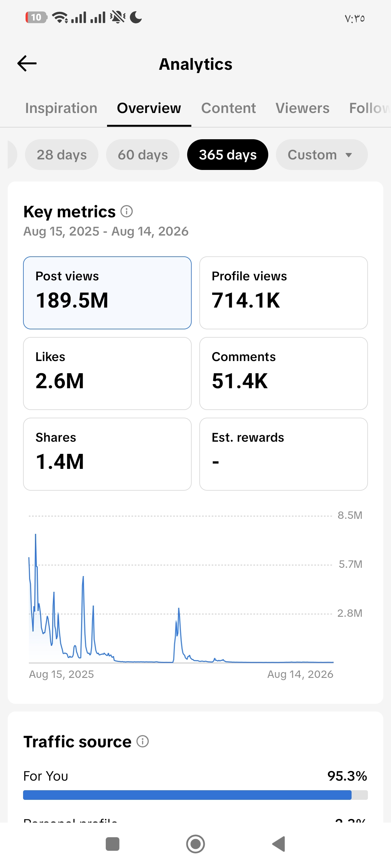Tap the Android recent apps square
This screenshot has width=391, height=868.
(x=112, y=844)
